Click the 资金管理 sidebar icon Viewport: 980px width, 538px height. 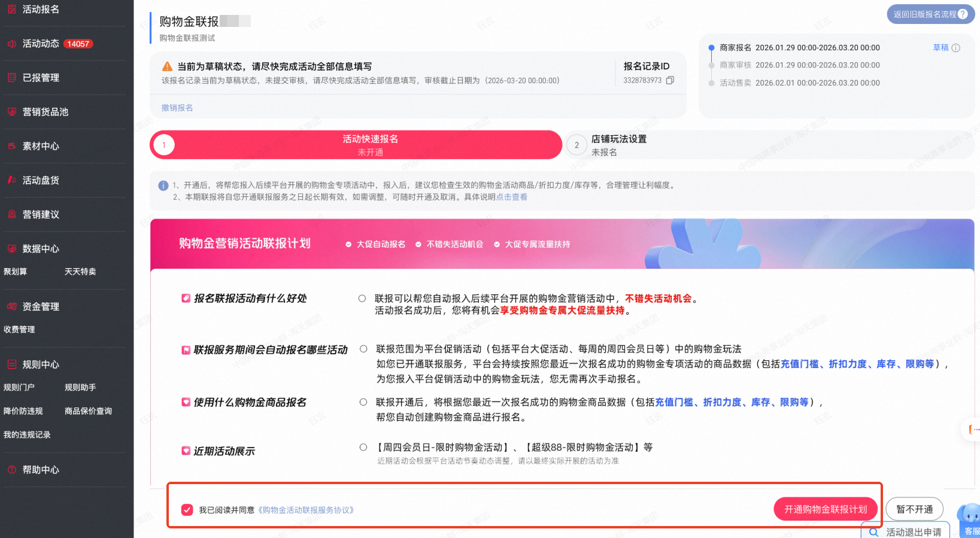coord(11,306)
